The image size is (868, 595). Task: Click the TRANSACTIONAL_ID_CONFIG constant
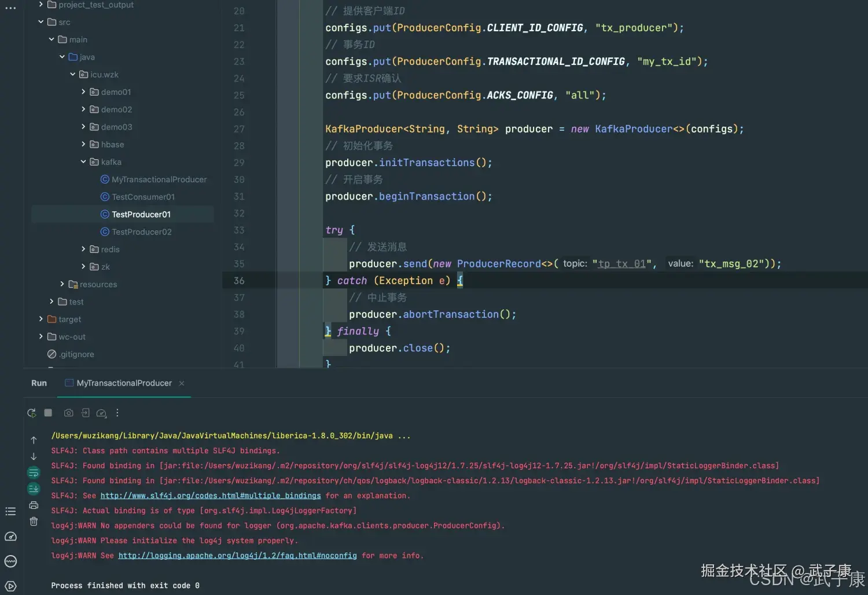click(556, 61)
